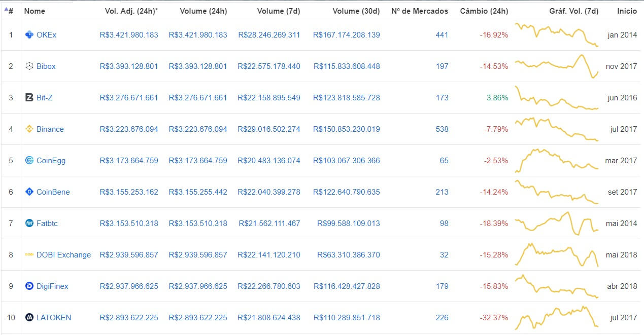Click LATOKEN markets count 226

442,317
